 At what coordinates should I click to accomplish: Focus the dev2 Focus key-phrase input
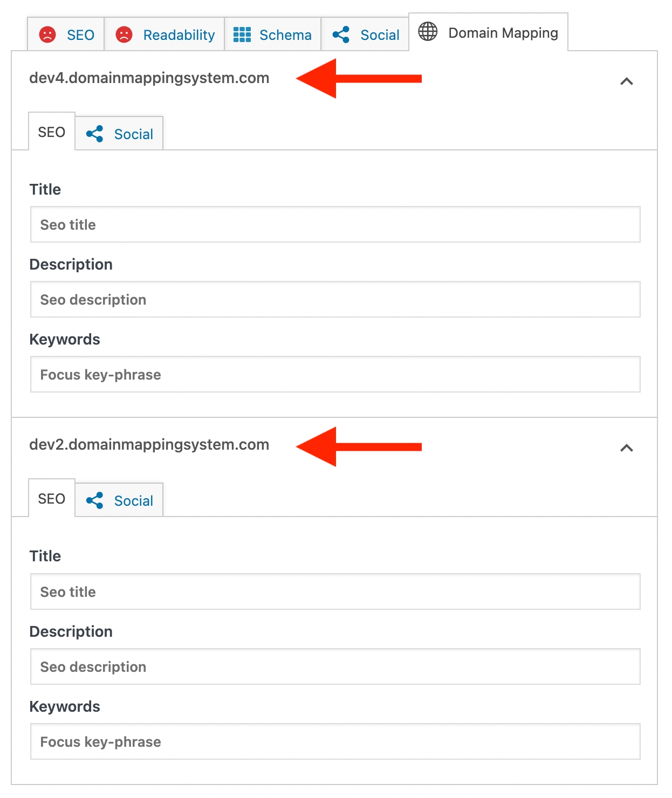335,742
